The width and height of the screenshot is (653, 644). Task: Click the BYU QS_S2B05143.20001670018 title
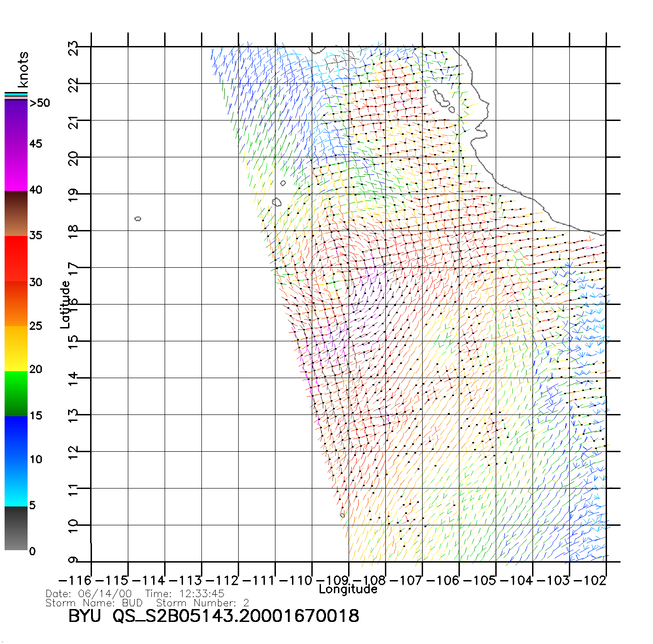[214, 616]
